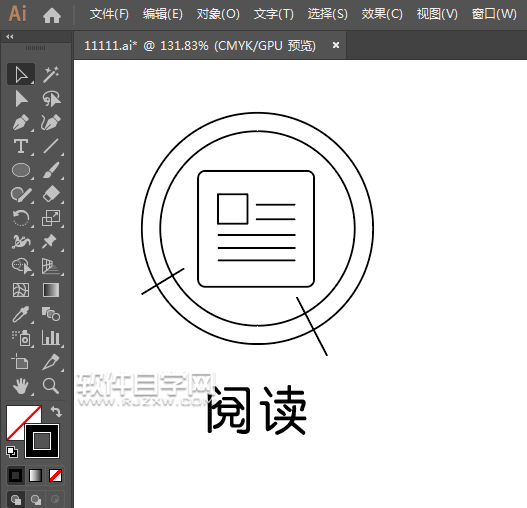The width and height of the screenshot is (527, 508).
Task: Select the Eyedropper tool
Action: point(21,314)
